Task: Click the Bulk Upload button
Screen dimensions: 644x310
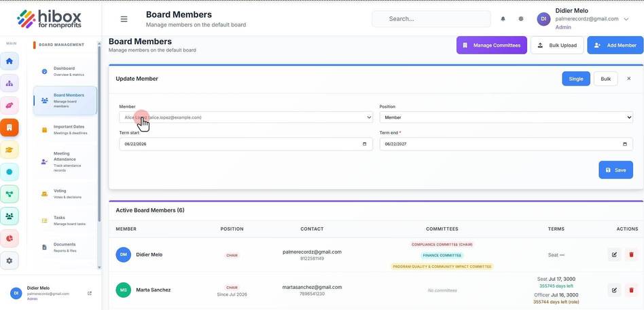Action: [557, 45]
